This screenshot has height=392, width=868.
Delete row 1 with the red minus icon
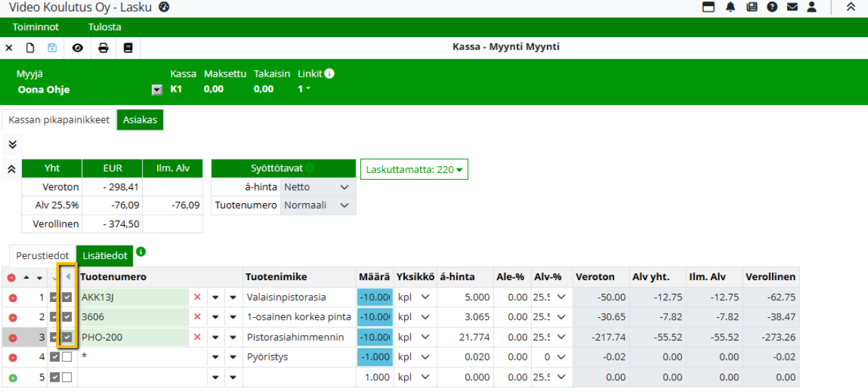pyautogui.click(x=12, y=298)
